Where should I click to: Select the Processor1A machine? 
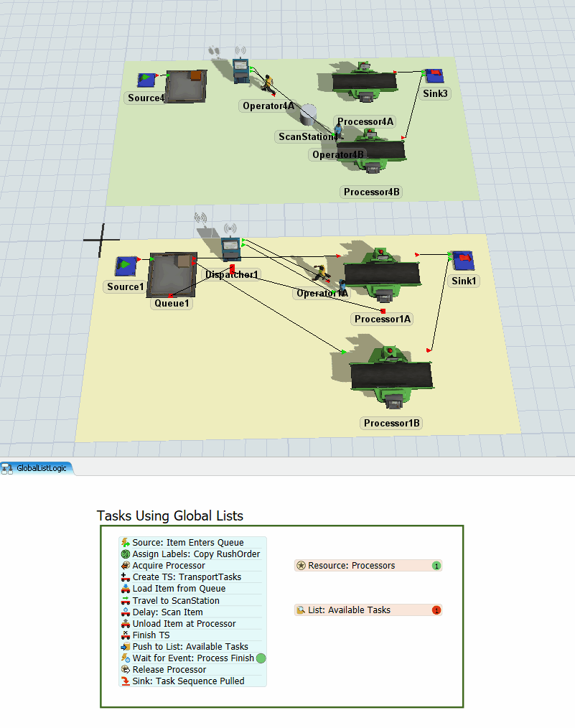click(x=380, y=274)
